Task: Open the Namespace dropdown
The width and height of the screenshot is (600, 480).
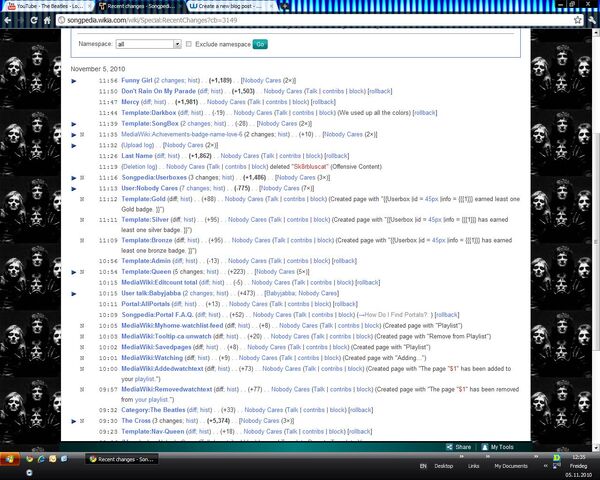Action: coord(148,44)
